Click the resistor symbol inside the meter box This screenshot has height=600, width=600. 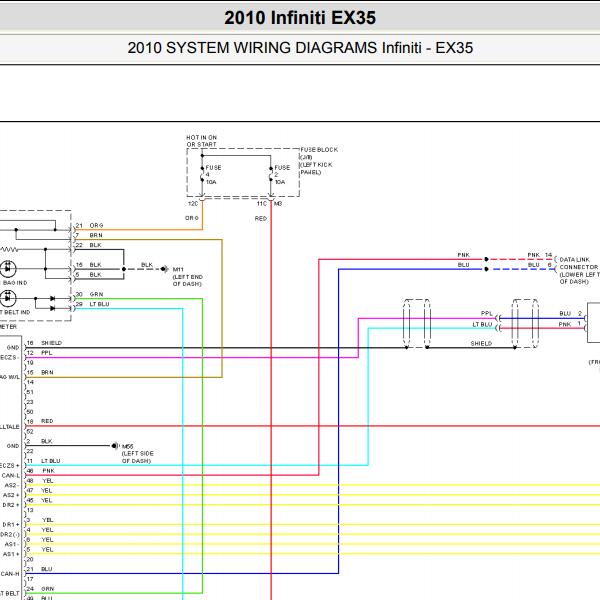click(9, 249)
